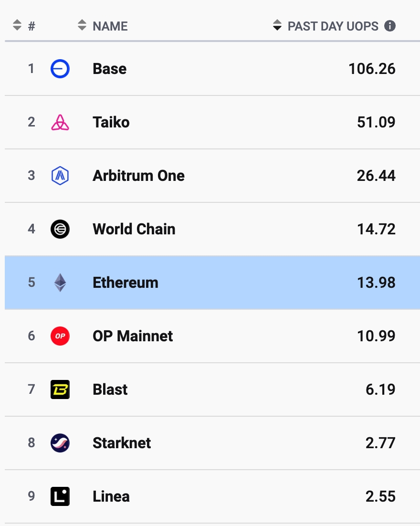The height and width of the screenshot is (526, 420).
Task: Click the Linea logo icon
Action: (x=60, y=496)
